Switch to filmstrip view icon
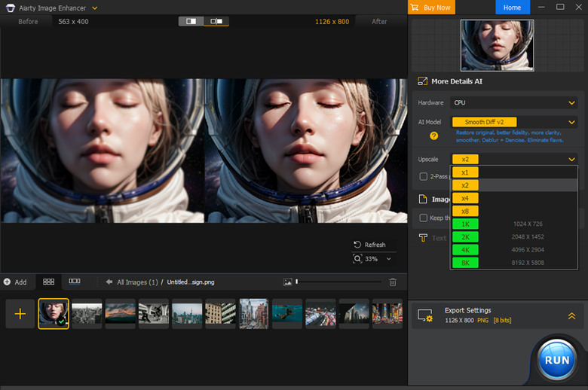The height and width of the screenshot is (390, 588). coord(75,282)
